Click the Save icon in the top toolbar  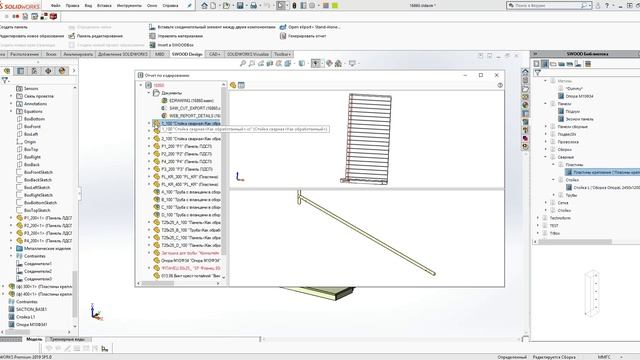click(x=240, y=6)
